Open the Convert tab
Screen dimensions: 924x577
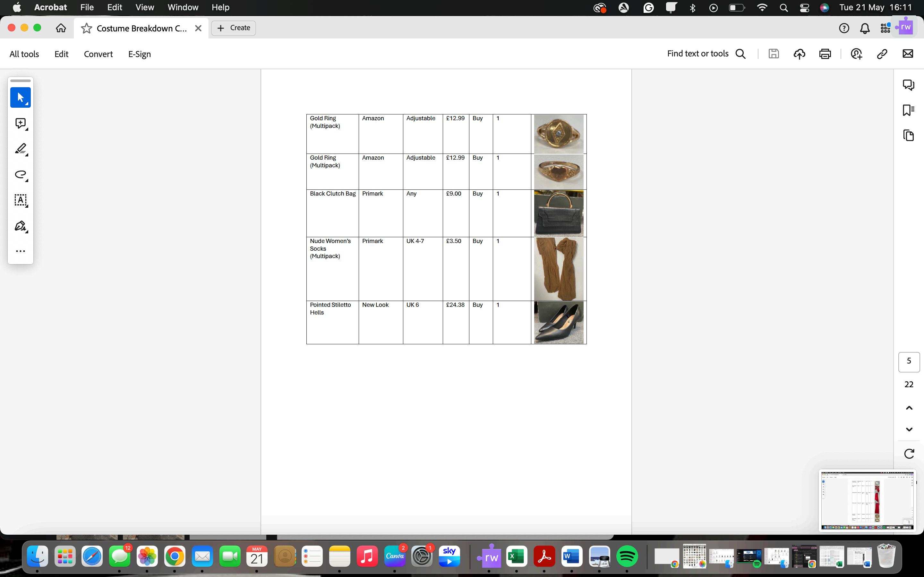coord(98,54)
